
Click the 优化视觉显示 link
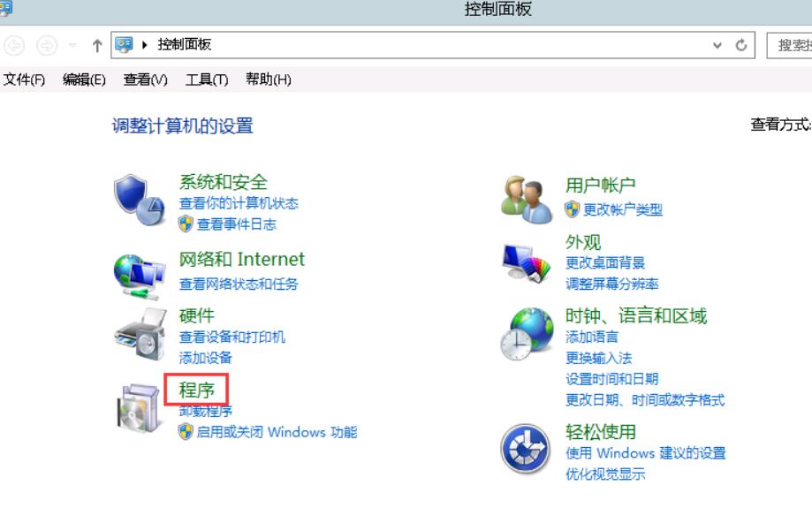(x=605, y=474)
